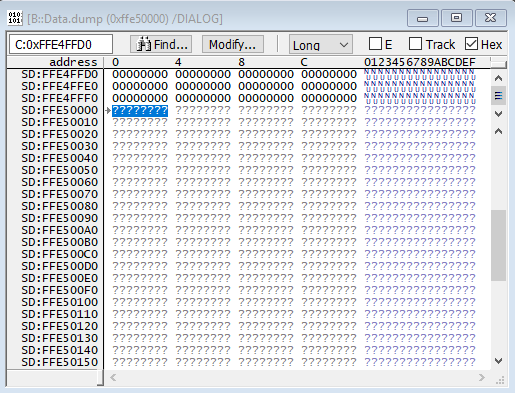Click column header offset 8
Viewport: 515px width, 393px height.
[241, 62]
